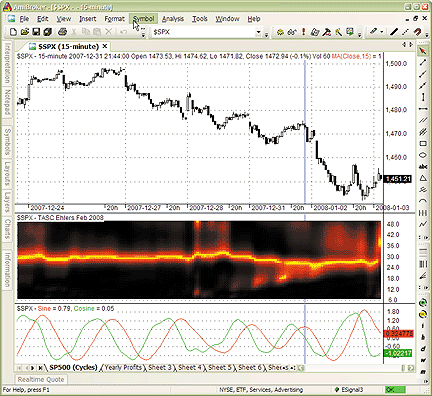Click the Print icon in toolbar
This screenshot has width=432, height=396.
click(62, 32)
